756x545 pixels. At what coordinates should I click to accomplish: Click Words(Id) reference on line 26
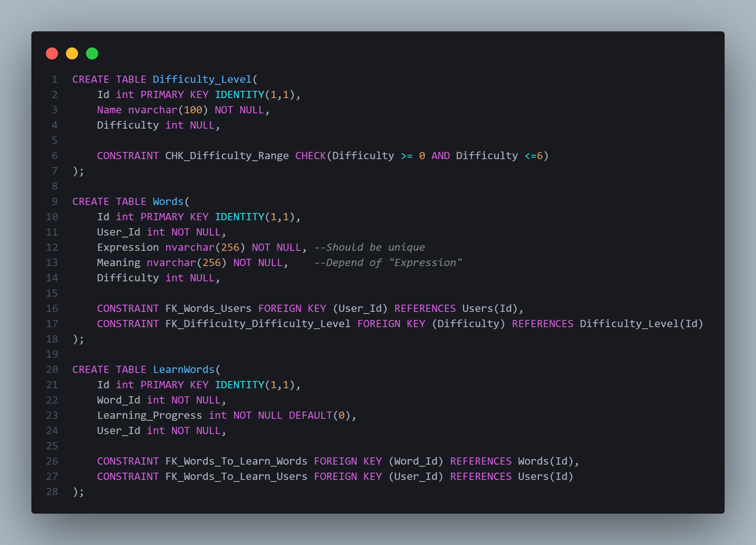point(546,461)
